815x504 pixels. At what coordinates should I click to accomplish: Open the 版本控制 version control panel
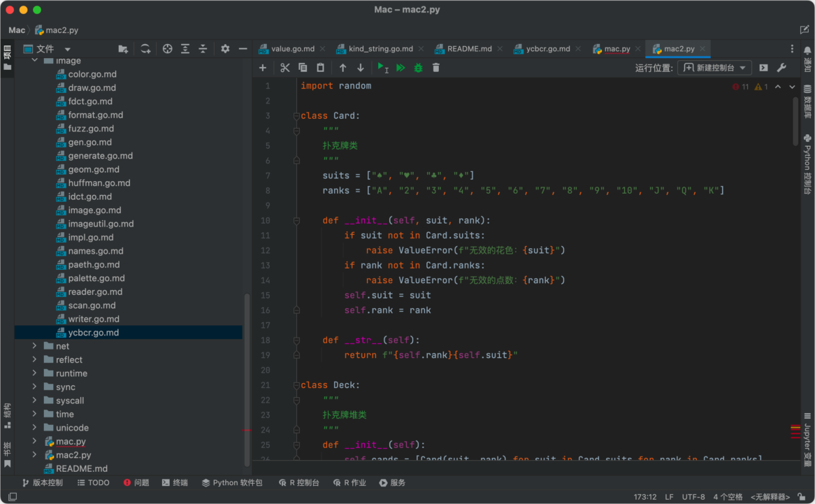pyautogui.click(x=42, y=483)
